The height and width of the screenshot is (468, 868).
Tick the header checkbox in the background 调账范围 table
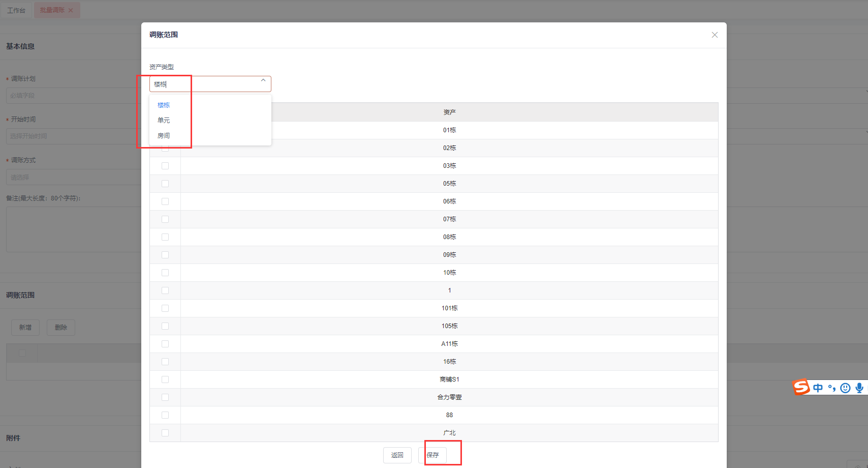pos(22,353)
